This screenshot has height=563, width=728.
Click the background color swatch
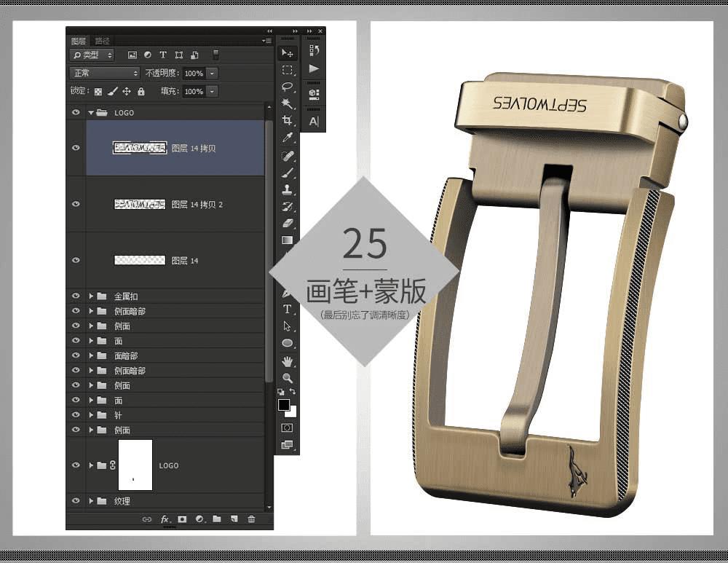pos(293,412)
